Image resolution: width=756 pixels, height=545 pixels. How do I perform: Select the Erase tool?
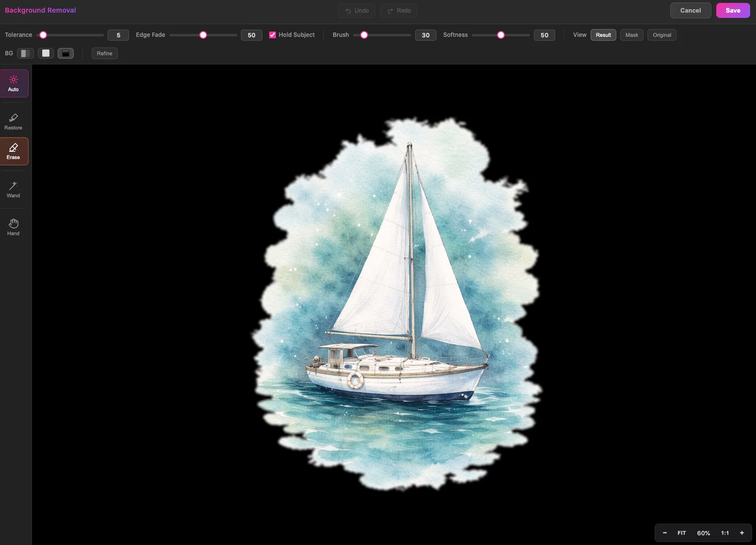click(x=14, y=151)
